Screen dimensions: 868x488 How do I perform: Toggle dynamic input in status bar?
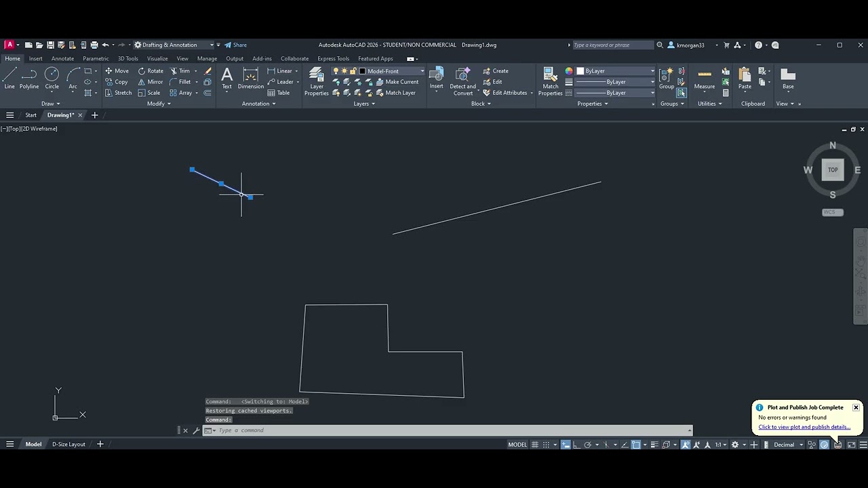566,445
